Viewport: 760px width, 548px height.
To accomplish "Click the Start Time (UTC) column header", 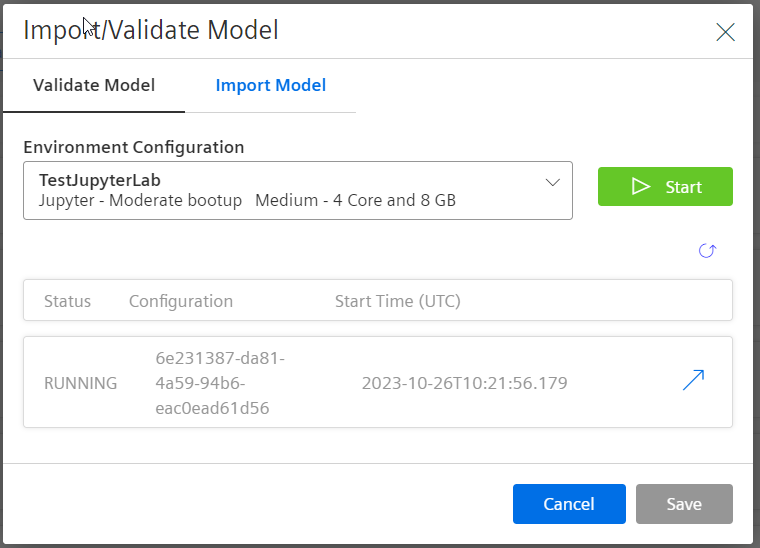I will pyautogui.click(x=397, y=301).
